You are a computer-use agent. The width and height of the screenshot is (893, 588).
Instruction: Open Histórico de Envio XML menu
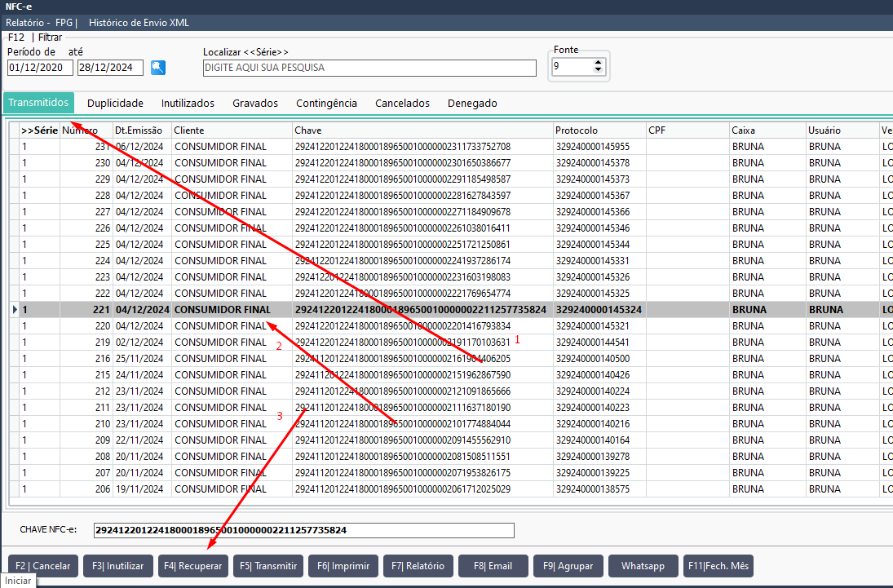(139, 23)
